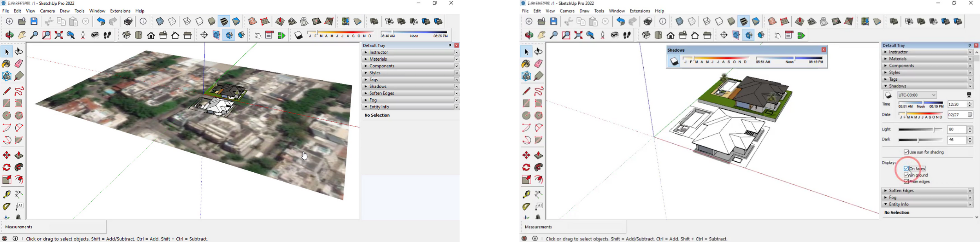Click the Model Info icon in left window
Screen dimensions: 980x242
pos(143,22)
